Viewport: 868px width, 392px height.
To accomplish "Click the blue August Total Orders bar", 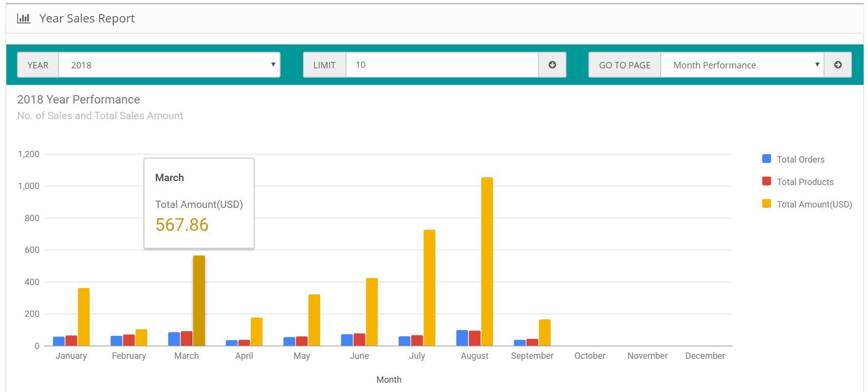I will click(x=462, y=338).
